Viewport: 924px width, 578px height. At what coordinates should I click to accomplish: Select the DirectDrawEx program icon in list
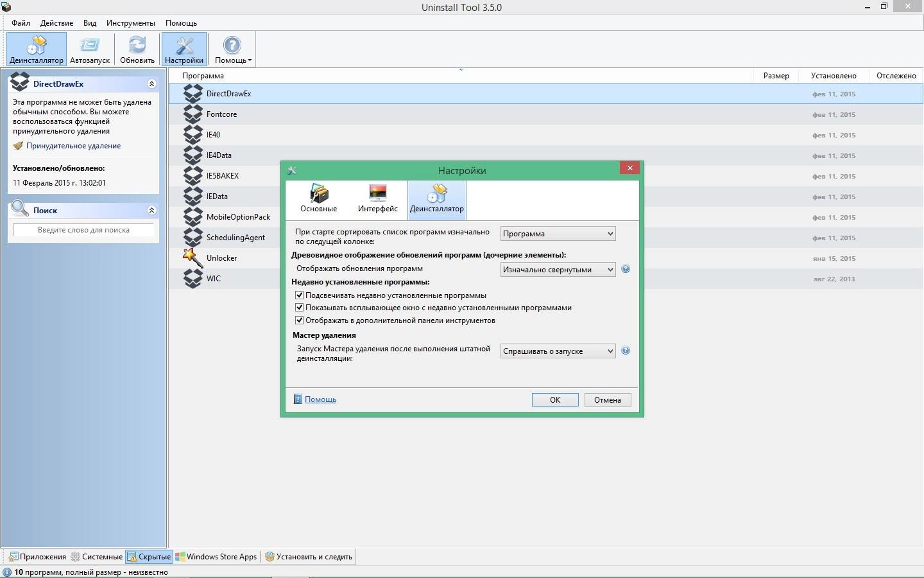[193, 94]
